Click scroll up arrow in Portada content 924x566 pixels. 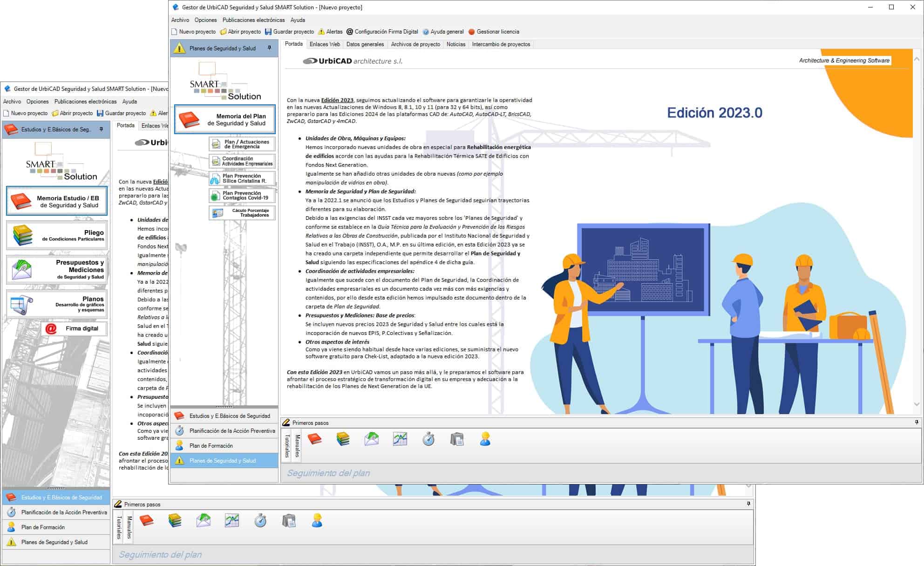point(917,59)
